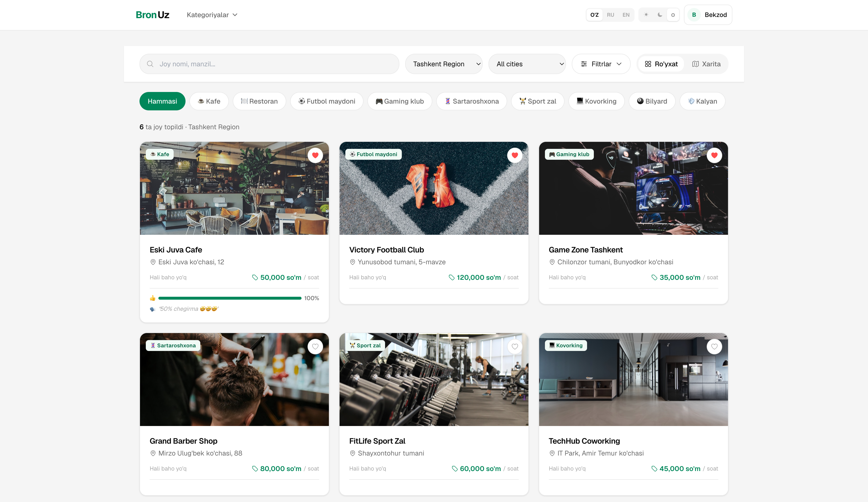Filter by Kovorking category chip
868x502 pixels.
point(596,101)
